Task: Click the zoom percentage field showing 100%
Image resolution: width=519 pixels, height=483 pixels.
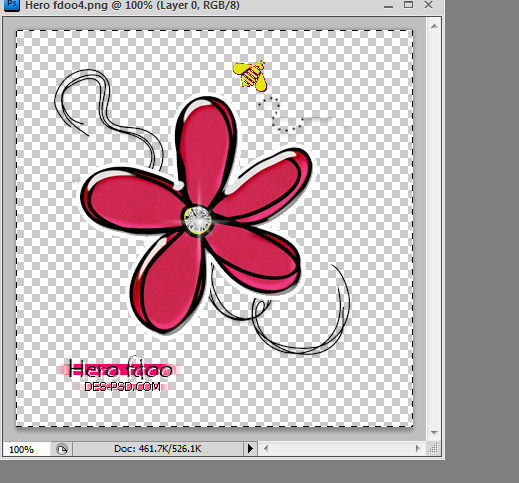Action: (27, 449)
